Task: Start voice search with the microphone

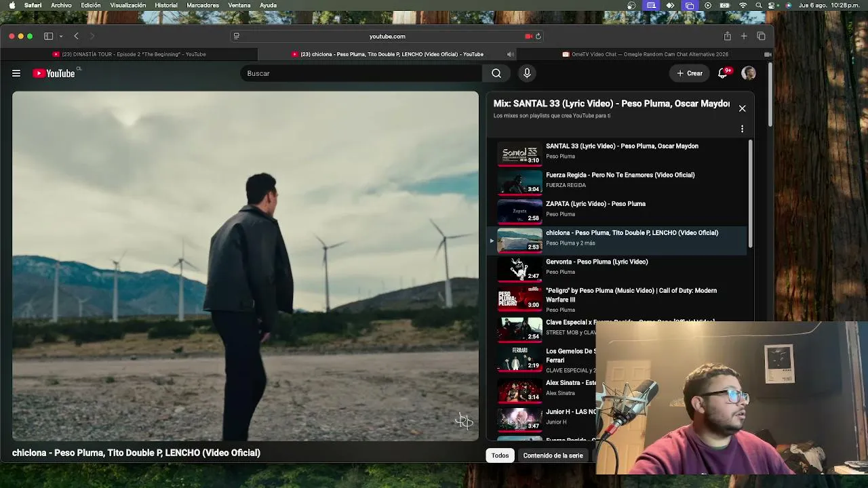Action: [527, 73]
